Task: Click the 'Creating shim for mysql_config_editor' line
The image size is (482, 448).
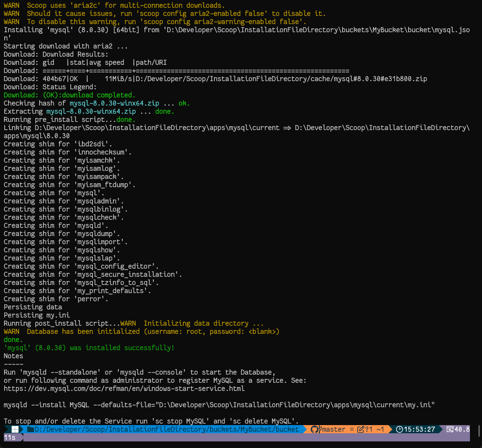Action: pos(81,266)
